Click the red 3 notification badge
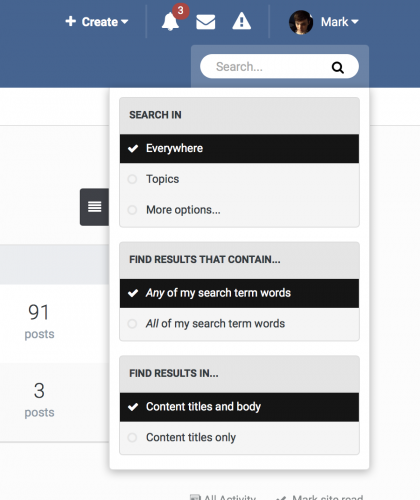The image size is (420, 500). tap(181, 11)
